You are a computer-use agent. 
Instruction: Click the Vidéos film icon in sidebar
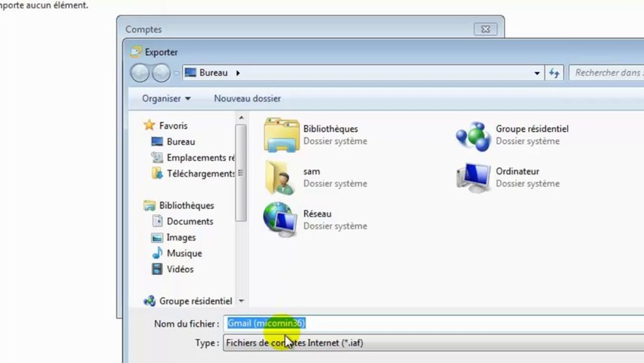point(158,269)
